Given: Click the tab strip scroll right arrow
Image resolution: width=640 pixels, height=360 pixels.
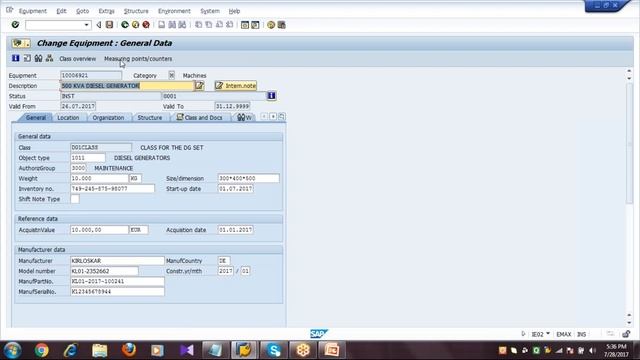Looking at the screenshot, I should (273, 117).
